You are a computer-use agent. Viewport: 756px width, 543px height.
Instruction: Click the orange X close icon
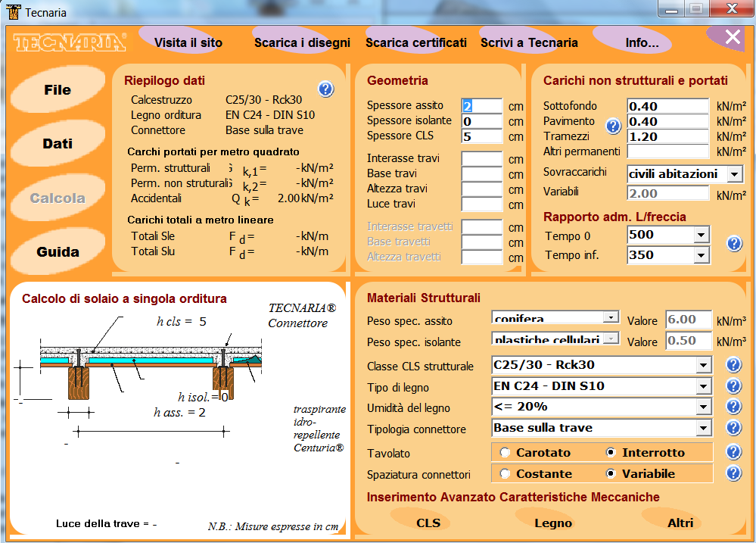coord(733,36)
